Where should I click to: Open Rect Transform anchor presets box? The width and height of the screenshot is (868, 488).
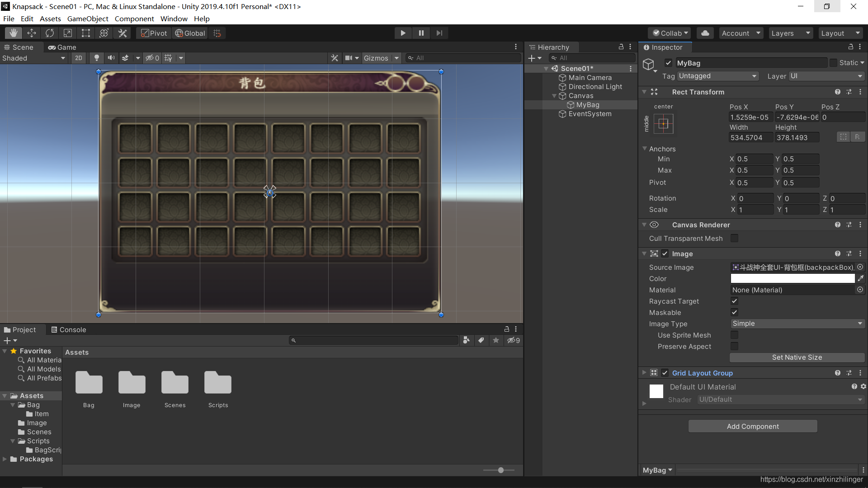click(663, 124)
